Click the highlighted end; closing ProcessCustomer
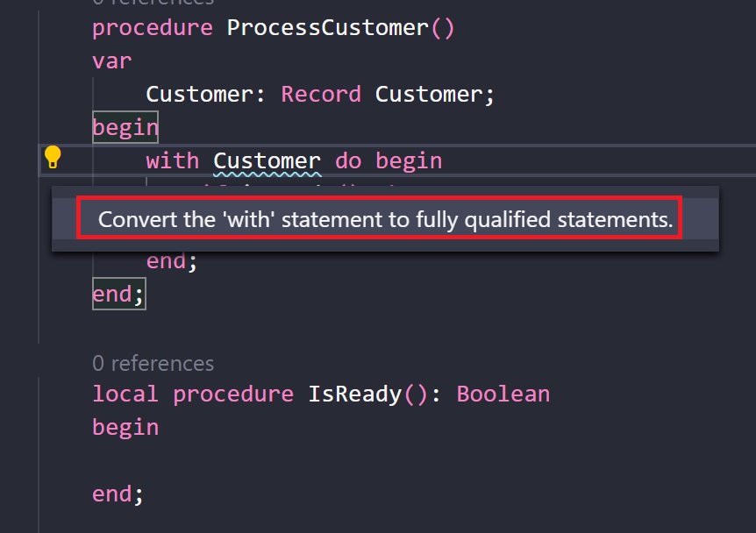 (x=118, y=294)
